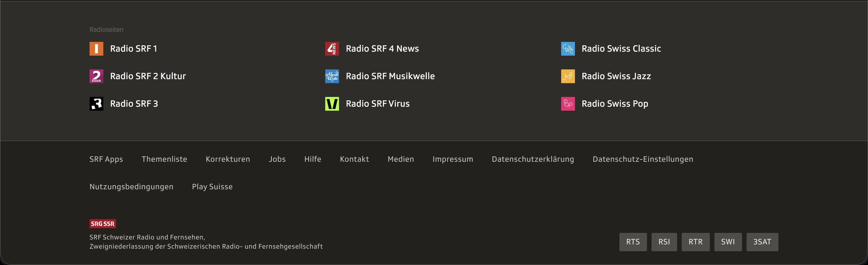Follow the Play Suisse link
Viewport: 868px width, 265px height.
[x=212, y=187]
